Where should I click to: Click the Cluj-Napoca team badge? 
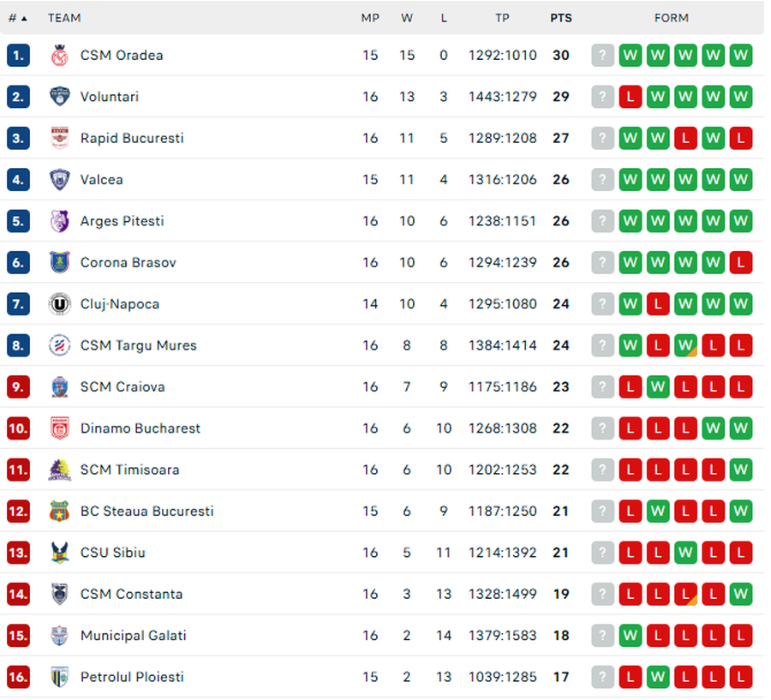59,304
